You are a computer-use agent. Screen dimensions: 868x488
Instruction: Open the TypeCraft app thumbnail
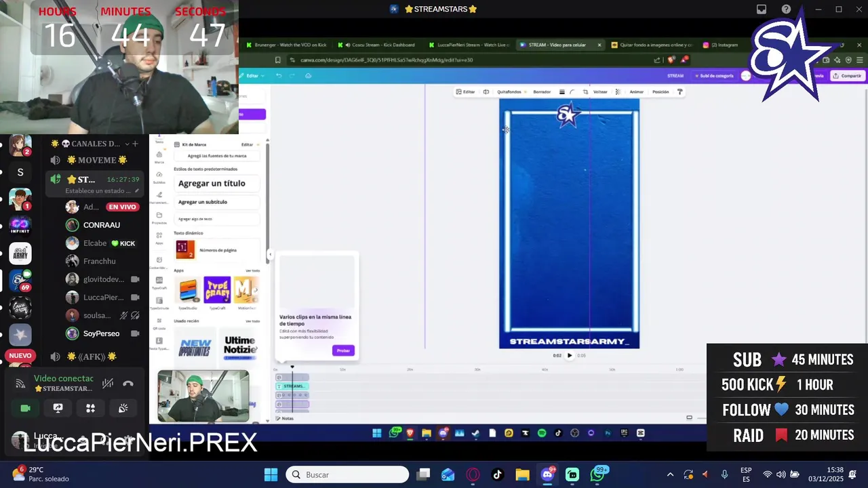click(217, 290)
